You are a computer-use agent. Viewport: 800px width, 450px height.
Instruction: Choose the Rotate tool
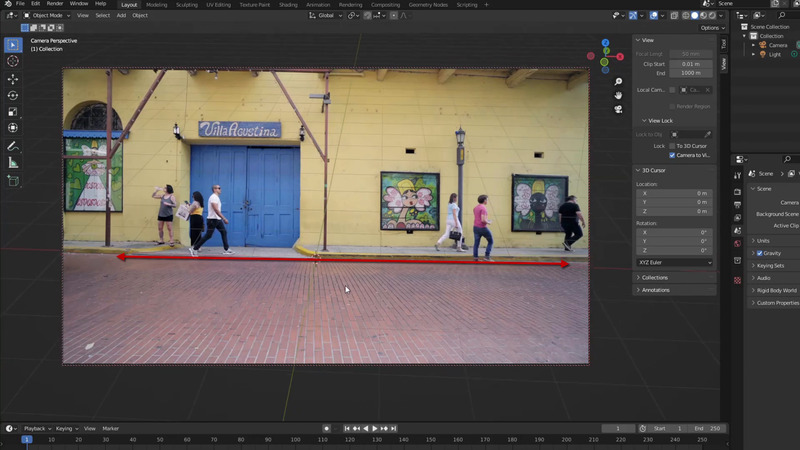click(13, 95)
